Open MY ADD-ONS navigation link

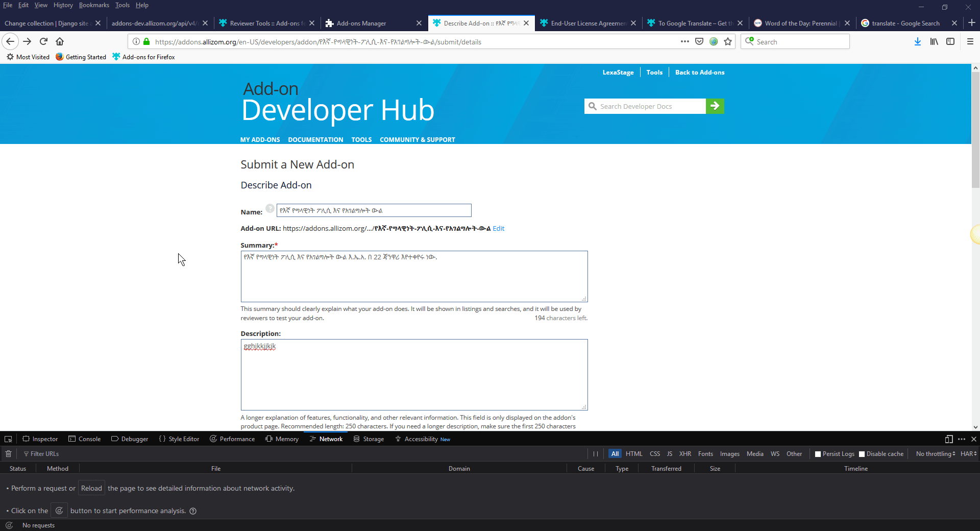[260, 139]
